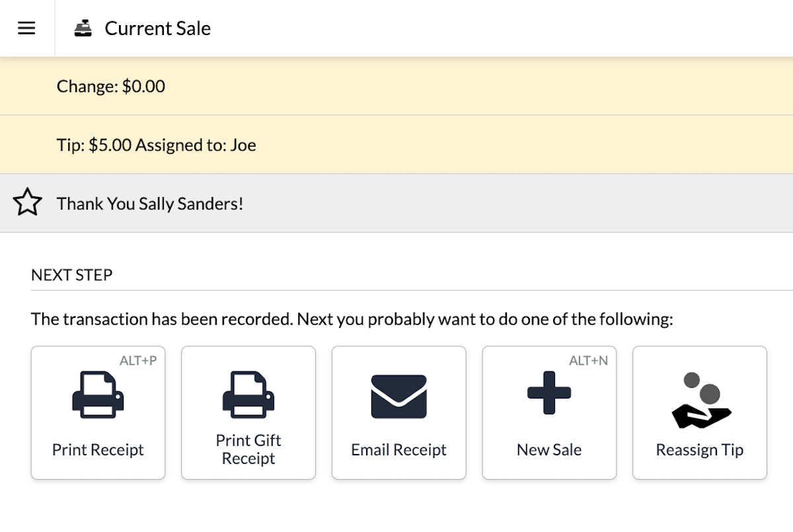
Task: Click the Tip assigned to Joe row
Action: [x=397, y=145]
